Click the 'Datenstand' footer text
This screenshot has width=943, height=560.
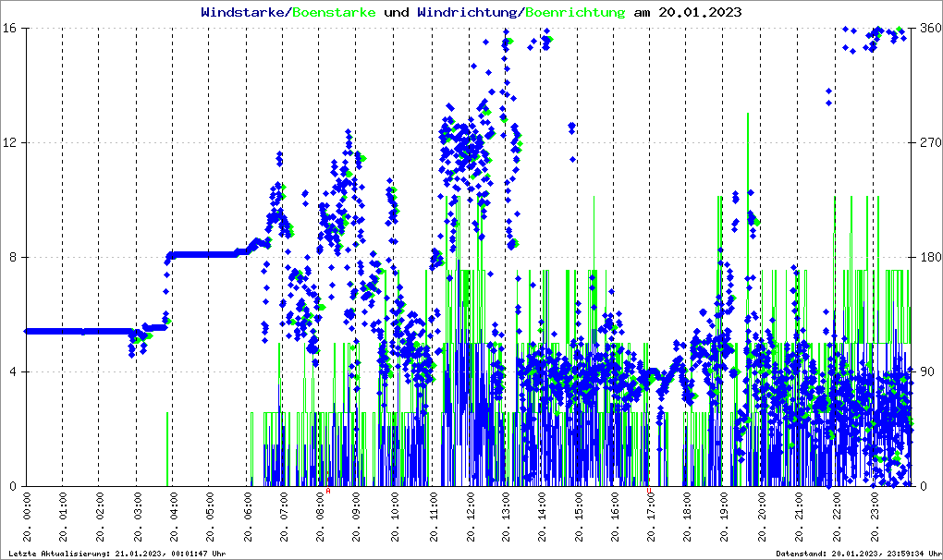858,554
